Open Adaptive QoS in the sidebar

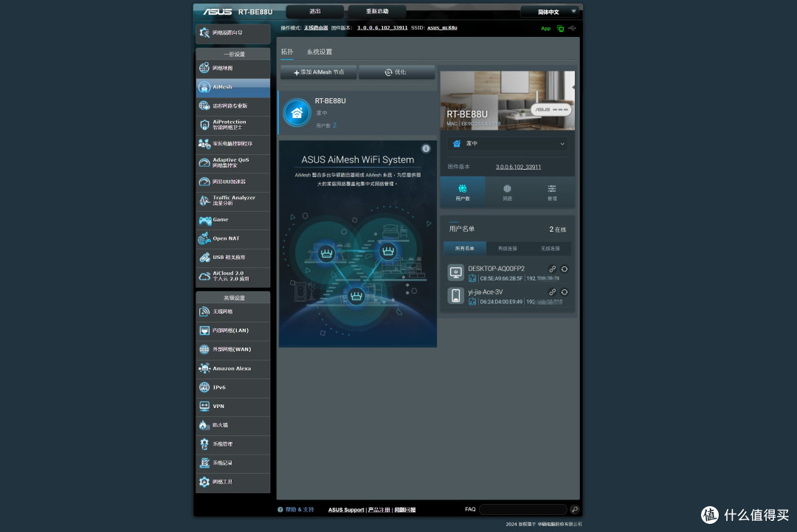[x=232, y=162]
